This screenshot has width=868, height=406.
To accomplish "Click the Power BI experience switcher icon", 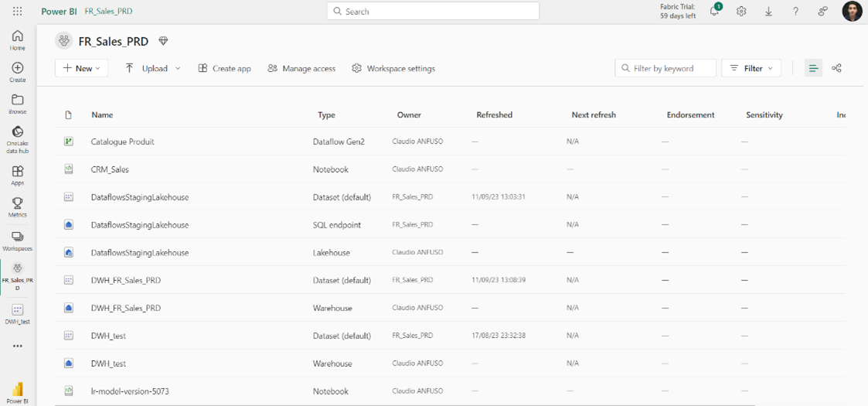I will (x=17, y=392).
